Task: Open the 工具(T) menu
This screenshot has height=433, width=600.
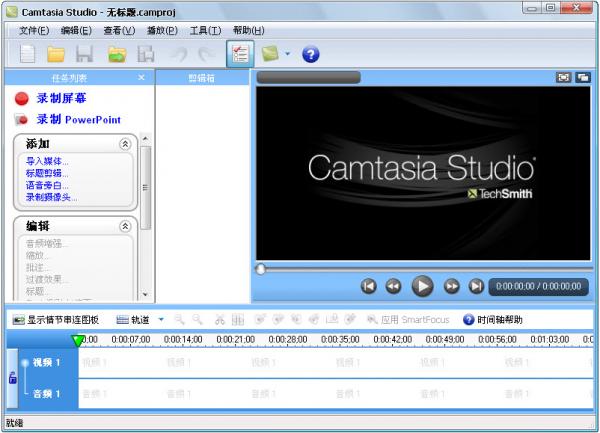Action: [x=205, y=30]
